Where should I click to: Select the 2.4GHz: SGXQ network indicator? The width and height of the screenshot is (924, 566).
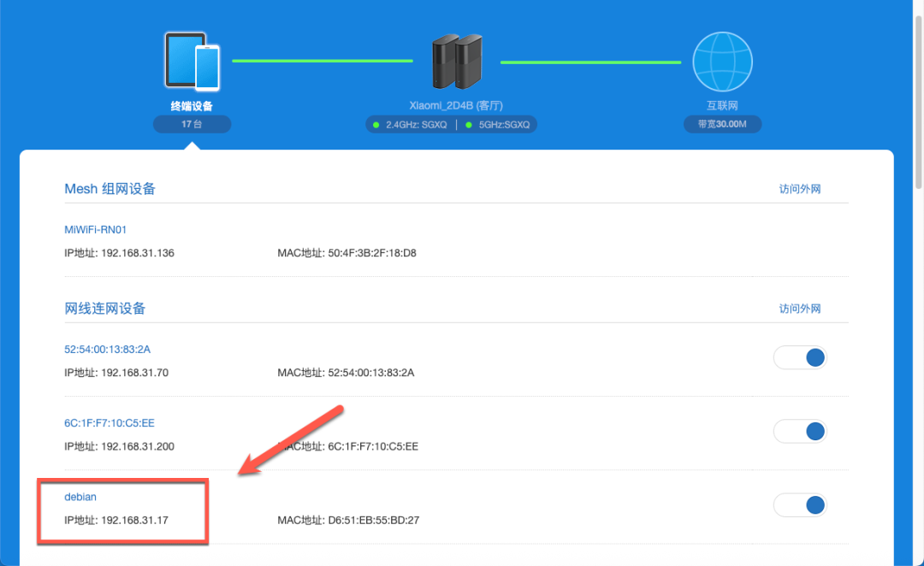(410, 125)
